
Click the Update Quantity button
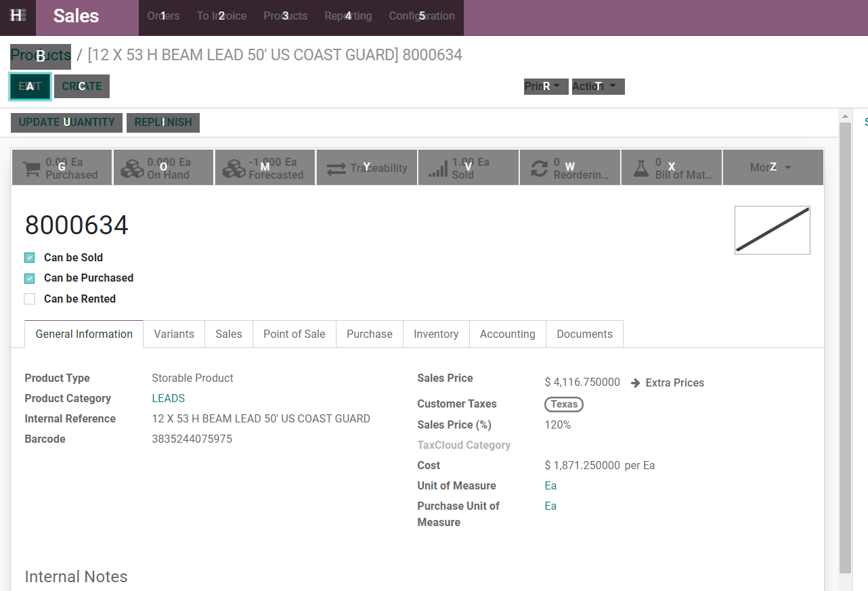pyautogui.click(x=66, y=123)
